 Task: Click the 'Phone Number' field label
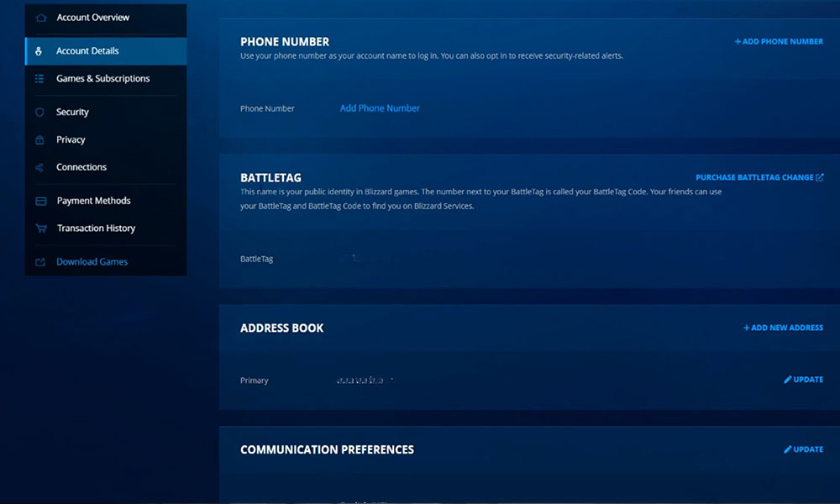[267, 108]
